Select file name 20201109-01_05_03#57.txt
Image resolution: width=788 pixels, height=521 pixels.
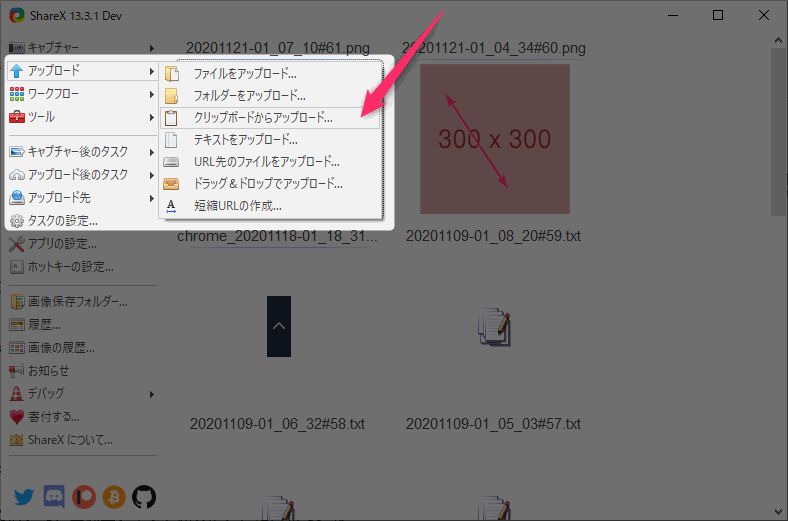494,424
